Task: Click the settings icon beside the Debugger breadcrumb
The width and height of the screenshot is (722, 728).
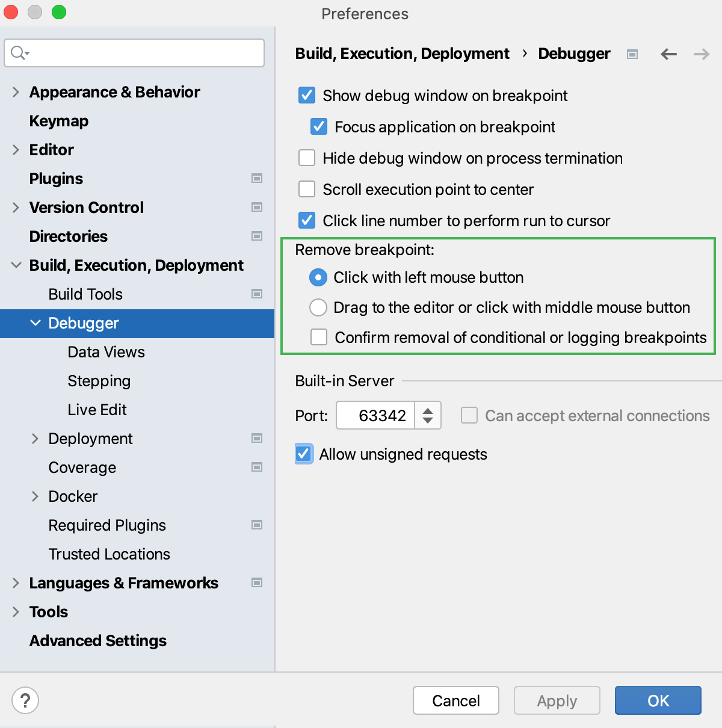Action: (x=632, y=54)
